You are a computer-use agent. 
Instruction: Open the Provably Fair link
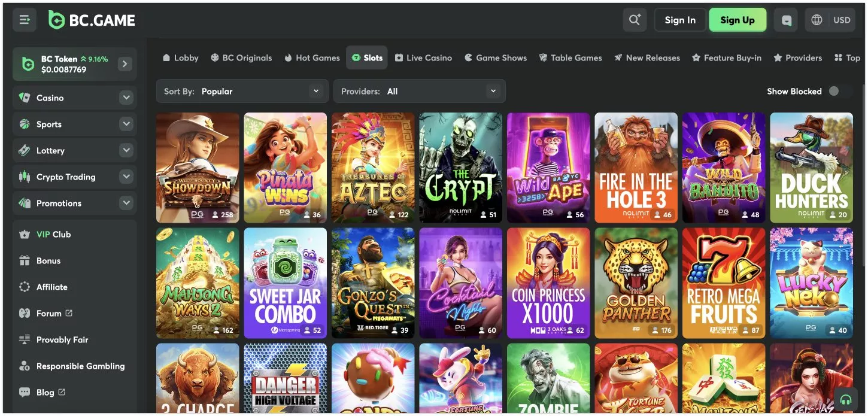[x=62, y=340]
